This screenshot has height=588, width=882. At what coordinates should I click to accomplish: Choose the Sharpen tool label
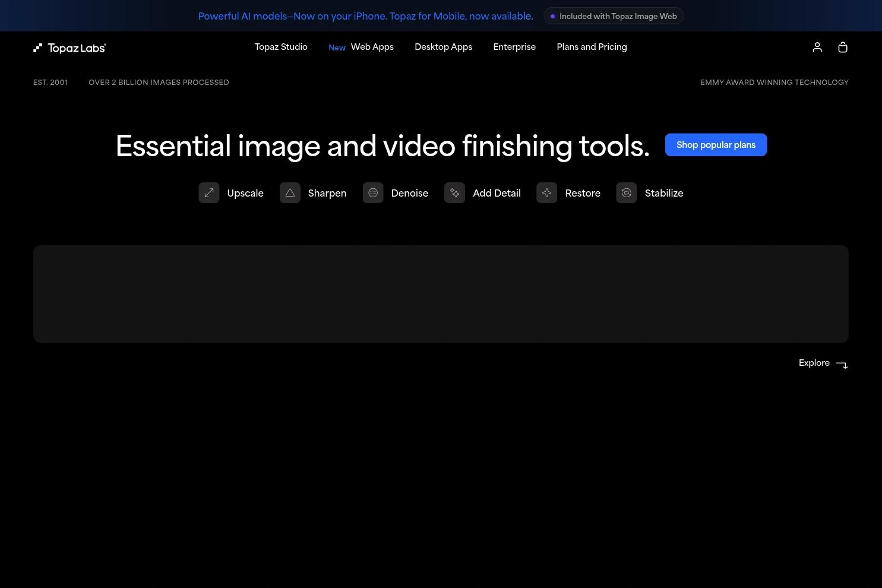[327, 193]
